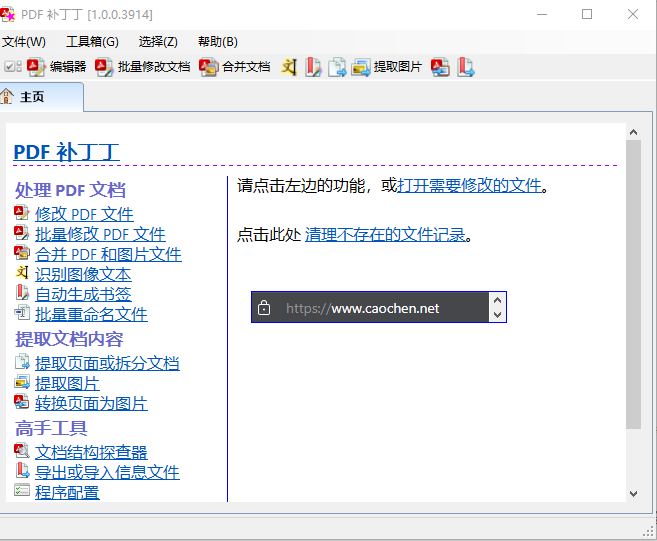Viewport: 657px width, 541px height.
Task: Click the page scrollbar up arrow
Action: click(x=633, y=132)
